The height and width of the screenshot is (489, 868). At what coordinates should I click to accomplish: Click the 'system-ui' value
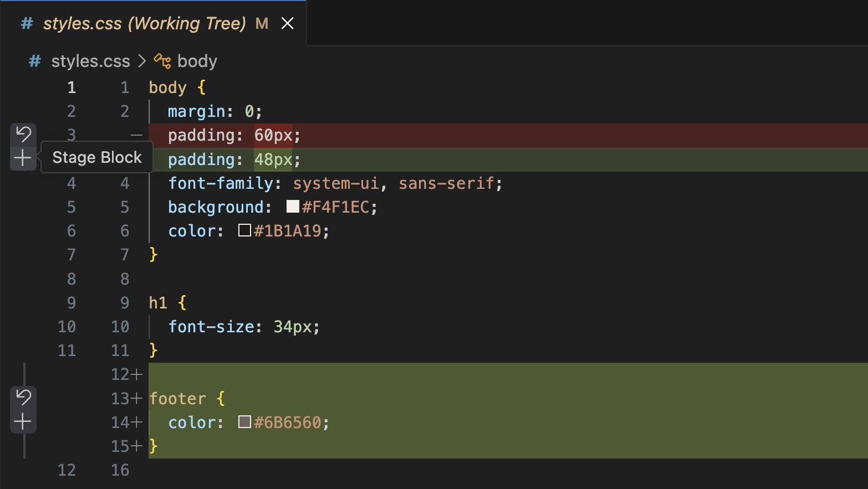coord(336,183)
